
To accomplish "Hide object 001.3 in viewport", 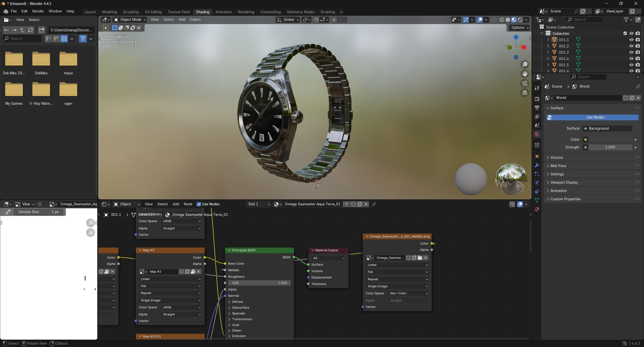I will pyautogui.click(x=631, y=52).
